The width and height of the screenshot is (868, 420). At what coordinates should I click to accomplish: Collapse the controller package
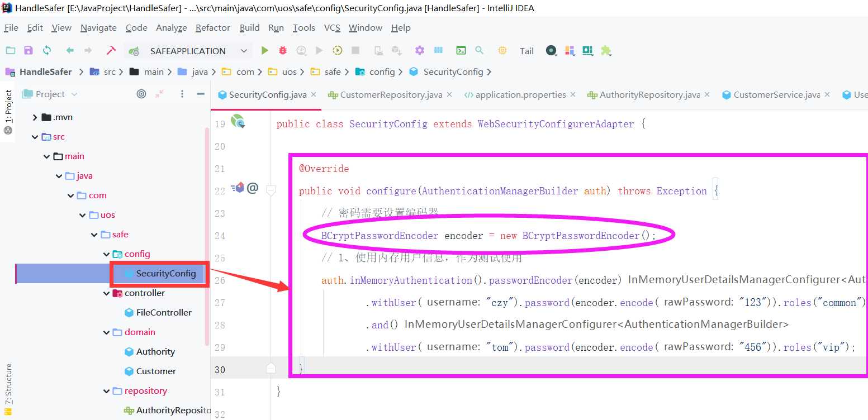pyautogui.click(x=106, y=293)
